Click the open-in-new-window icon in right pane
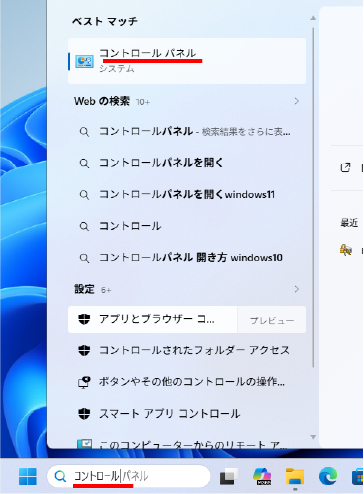 [x=345, y=167]
